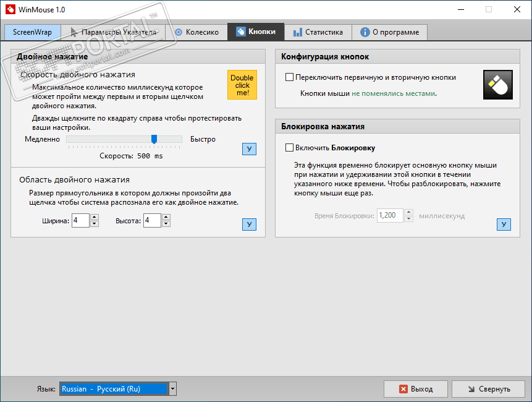Click the 'не поменялись местами' status text

[393, 93]
